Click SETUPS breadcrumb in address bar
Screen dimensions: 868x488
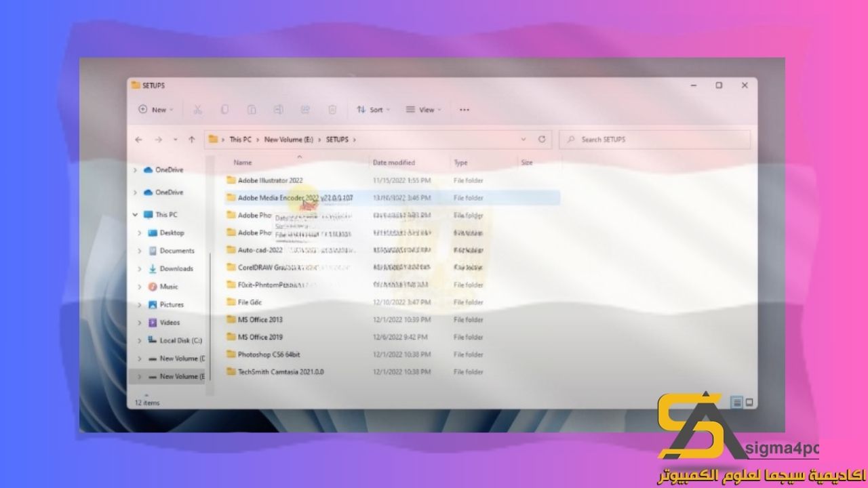337,139
